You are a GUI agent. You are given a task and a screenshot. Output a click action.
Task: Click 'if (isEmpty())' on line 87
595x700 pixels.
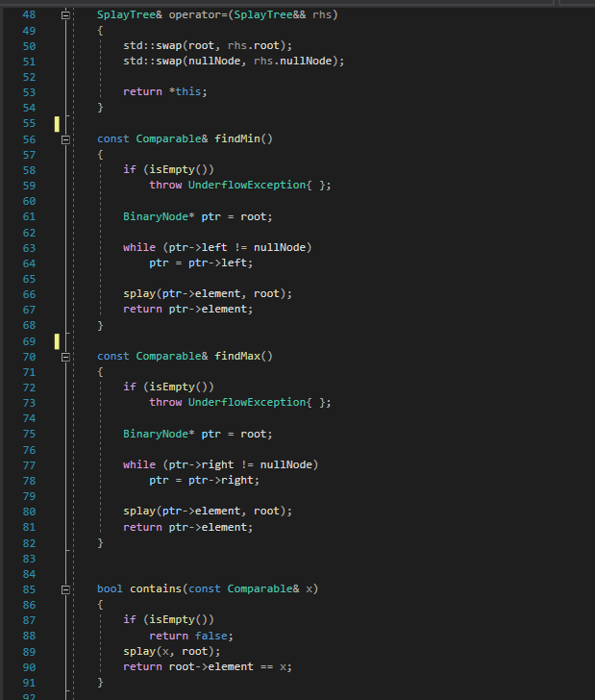click(168, 619)
